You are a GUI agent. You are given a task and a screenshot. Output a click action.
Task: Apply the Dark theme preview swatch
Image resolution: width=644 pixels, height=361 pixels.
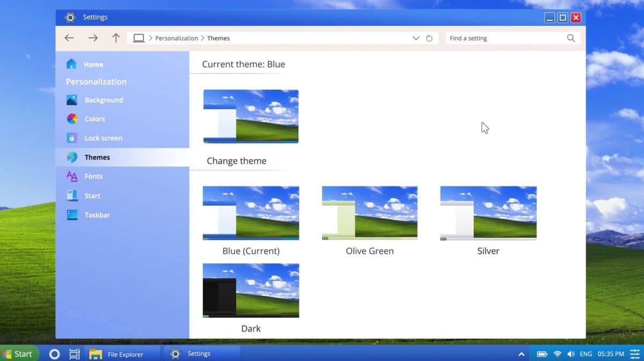(251, 290)
